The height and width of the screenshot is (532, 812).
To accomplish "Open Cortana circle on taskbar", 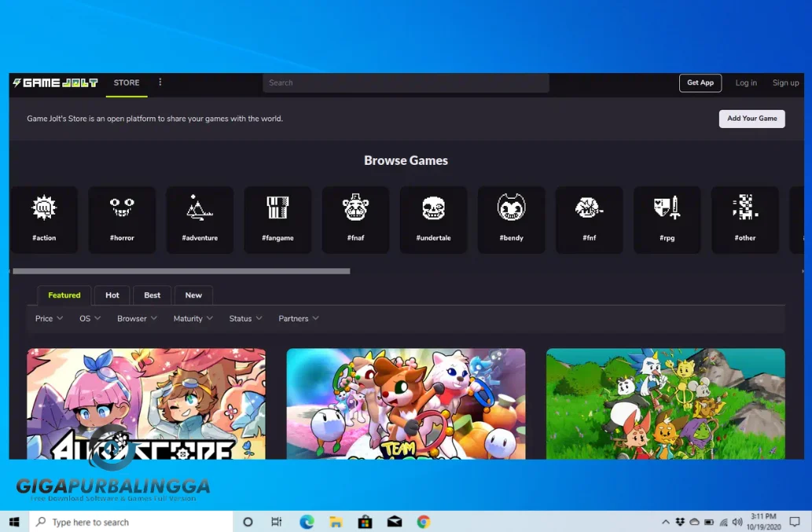I will pyautogui.click(x=248, y=522).
